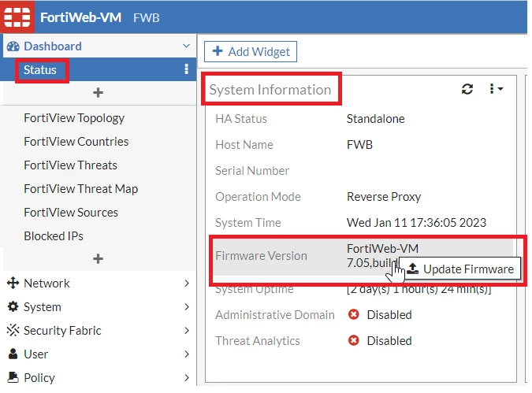Click the System Time value
Image resolution: width=532 pixels, height=393 pixels.
coord(416,223)
